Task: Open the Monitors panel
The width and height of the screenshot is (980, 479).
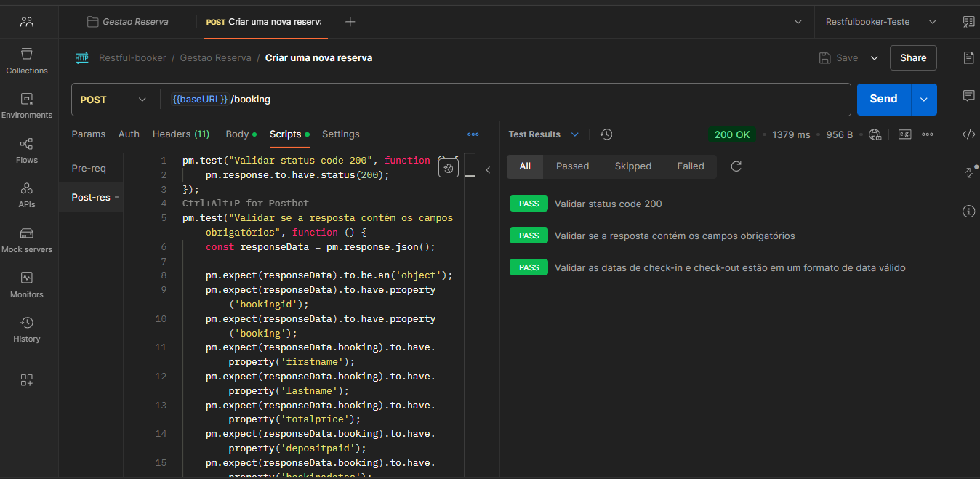Action: (x=27, y=285)
